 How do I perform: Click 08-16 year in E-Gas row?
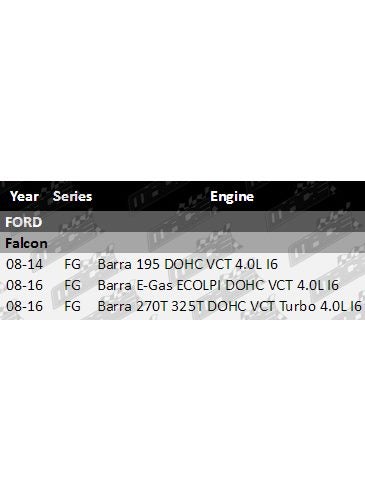[24, 285]
